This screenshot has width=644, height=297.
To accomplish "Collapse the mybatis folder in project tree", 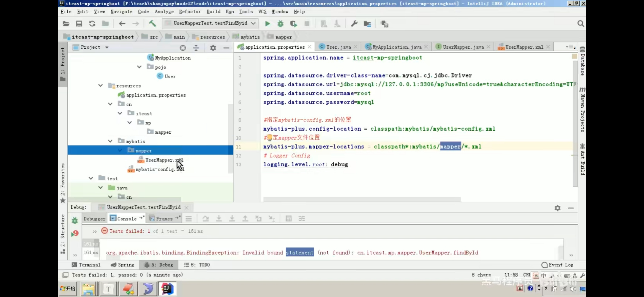I will (x=110, y=141).
